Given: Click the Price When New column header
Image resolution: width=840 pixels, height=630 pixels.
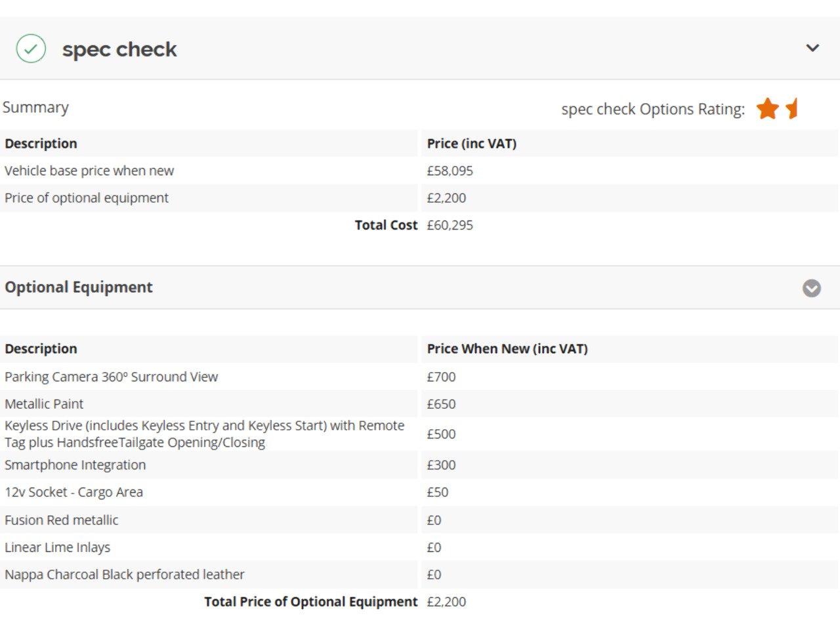Looking at the screenshot, I should (x=507, y=349).
